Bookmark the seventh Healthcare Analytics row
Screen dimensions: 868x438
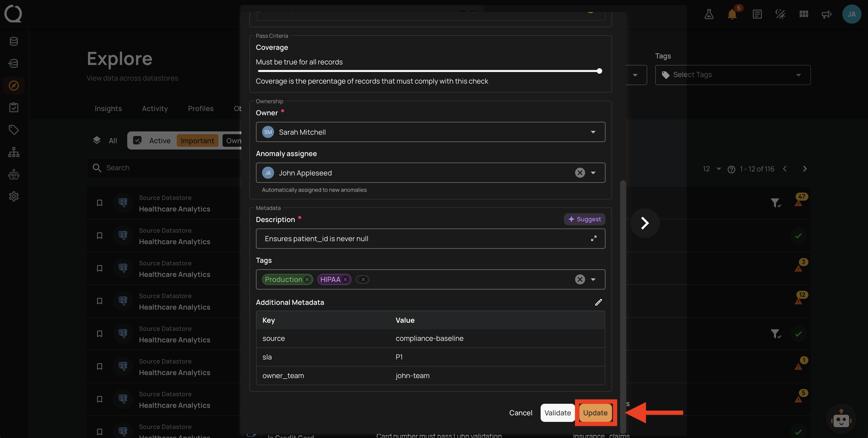pyautogui.click(x=99, y=399)
